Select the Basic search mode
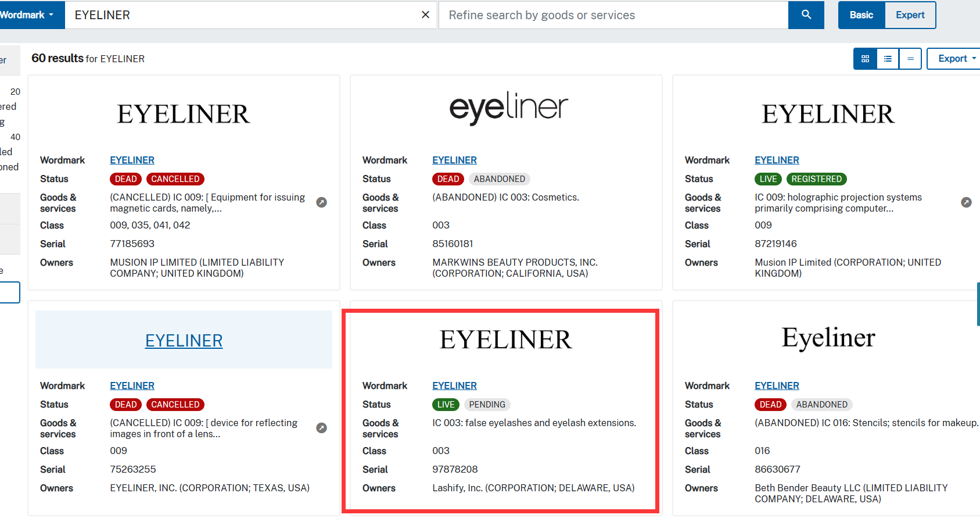 [861, 15]
